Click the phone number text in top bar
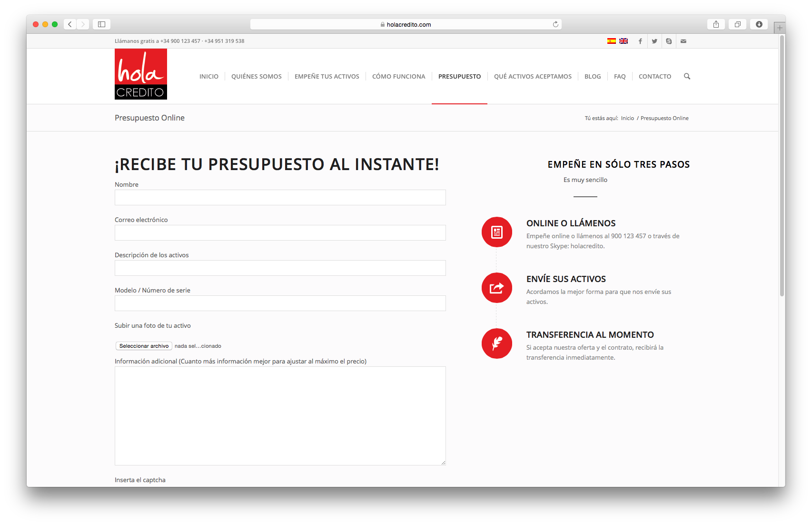Screen dimensions: 812x525 pyautogui.click(x=179, y=41)
